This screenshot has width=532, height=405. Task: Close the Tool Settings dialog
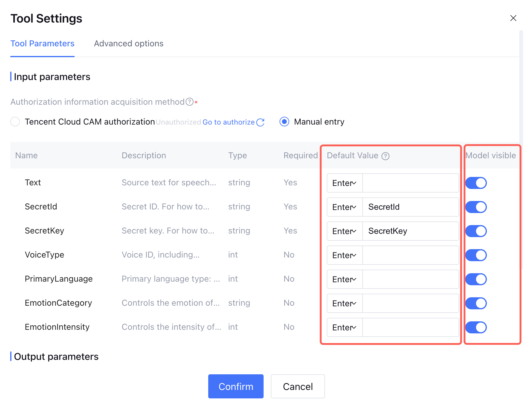pos(513,18)
